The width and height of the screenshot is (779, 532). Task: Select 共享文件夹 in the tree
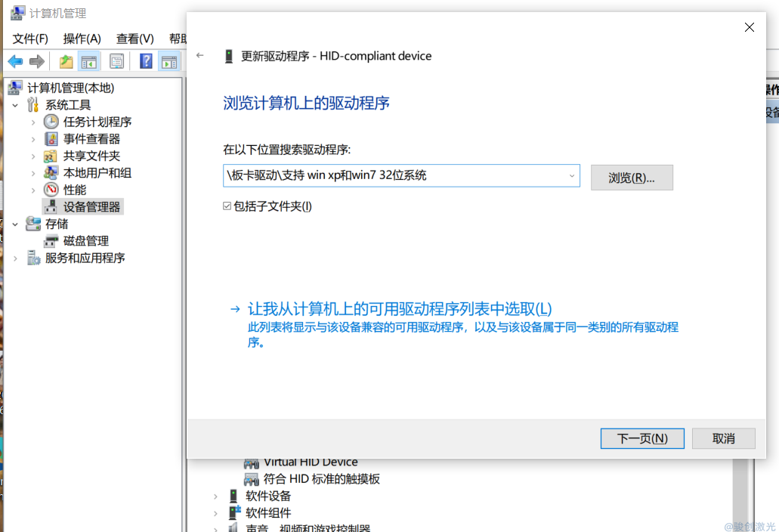(91, 156)
